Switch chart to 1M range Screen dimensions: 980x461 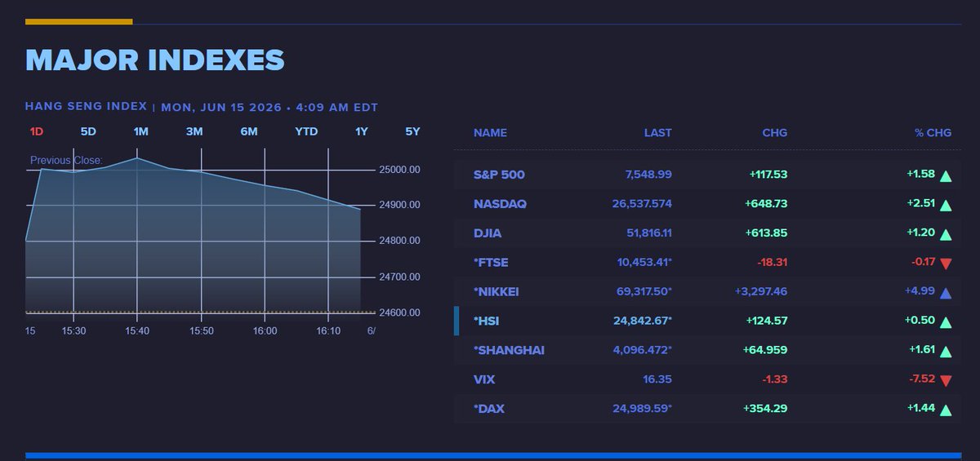click(141, 132)
